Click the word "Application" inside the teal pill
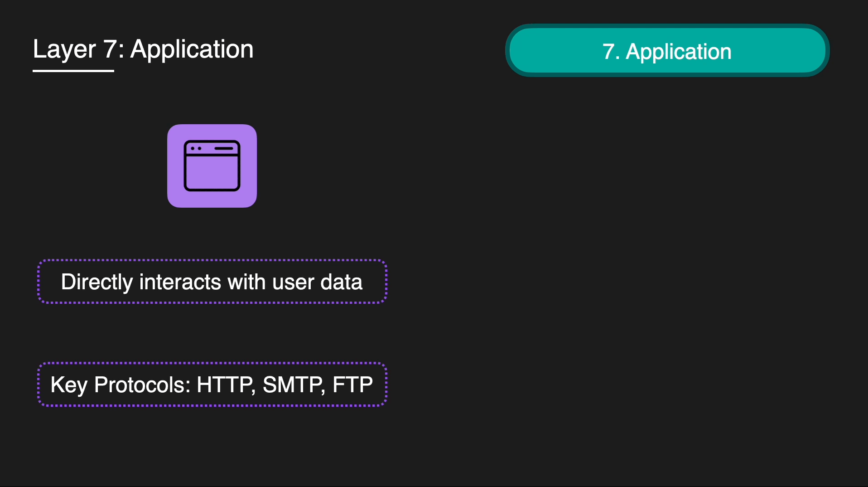Image resolution: width=868 pixels, height=487 pixels. click(x=678, y=51)
